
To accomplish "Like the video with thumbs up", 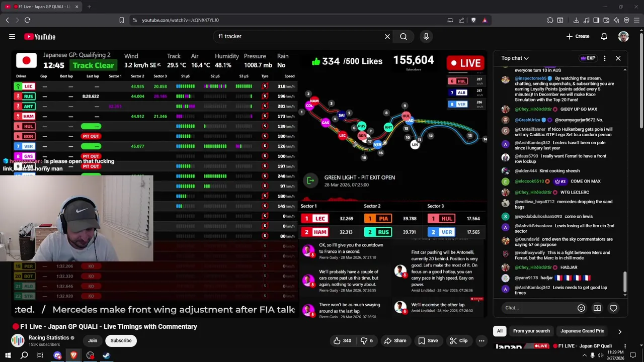I will (x=342, y=340).
